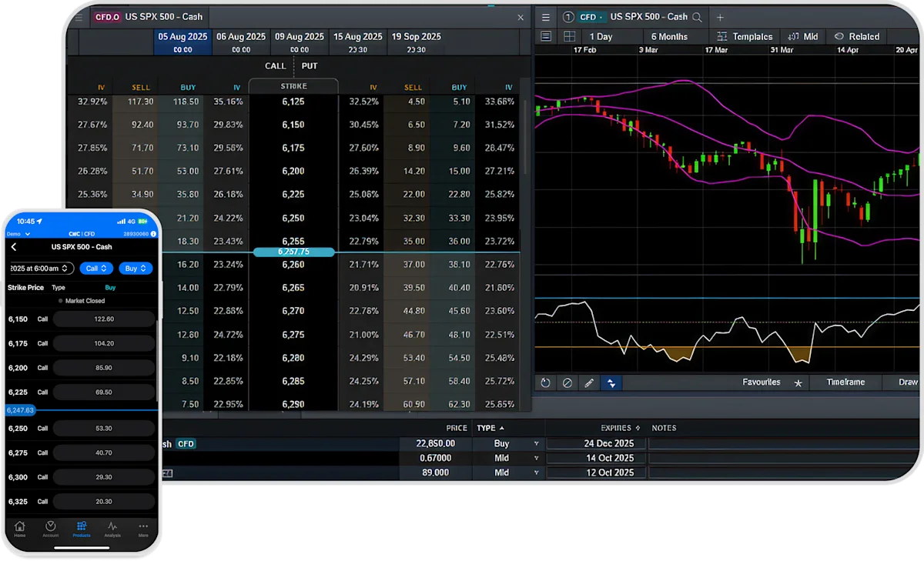Click the PUT header label
The width and height of the screenshot is (924, 561).
pyautogui.click(x=310, y=66)
